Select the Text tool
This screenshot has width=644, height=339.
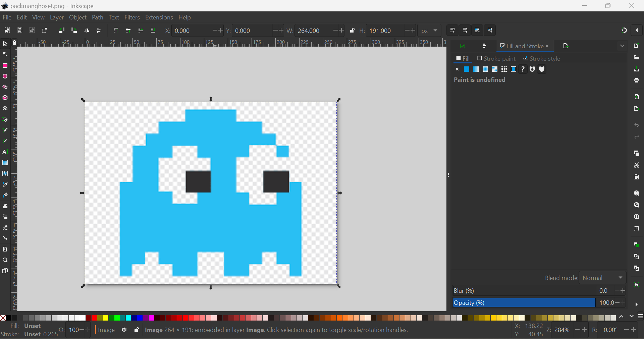tap(5, 152)
